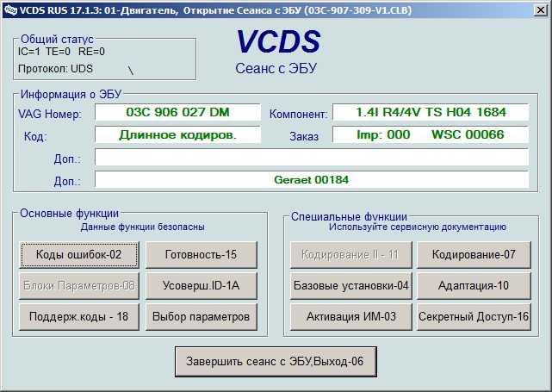Screen dimensions: 552x392
Task: Click Завершить сеанс с ЭБУ,Выход-06
Action: click(x=276, y=362)
